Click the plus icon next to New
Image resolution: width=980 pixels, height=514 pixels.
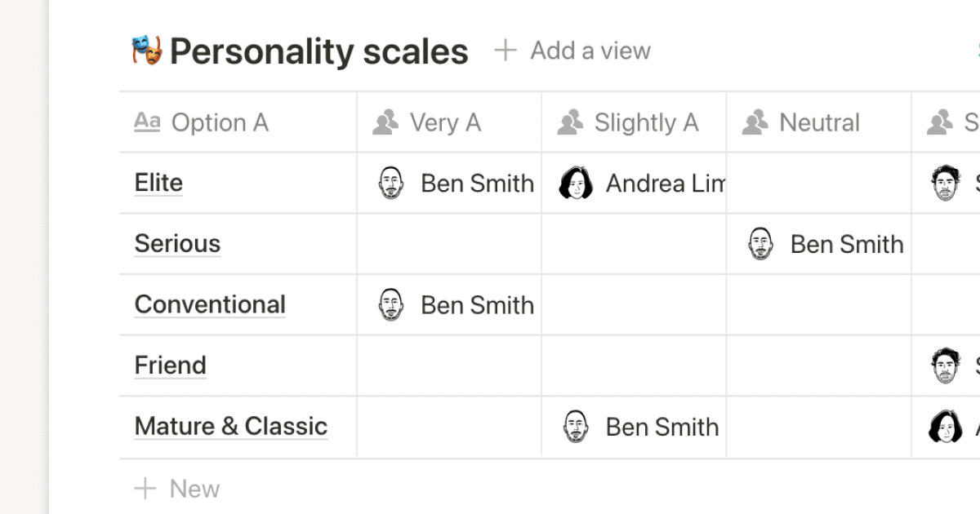[145, 489]
